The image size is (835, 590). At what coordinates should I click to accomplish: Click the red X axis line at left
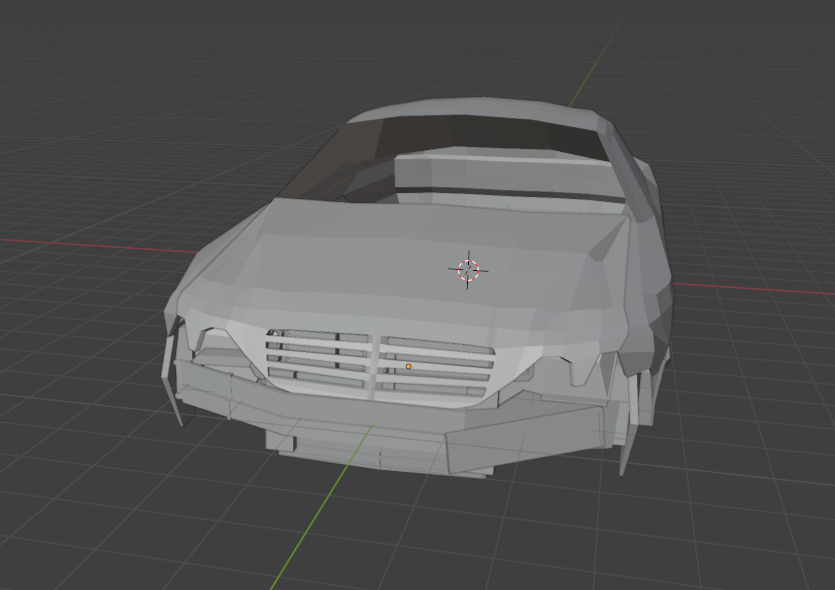(x=80, y=245)
